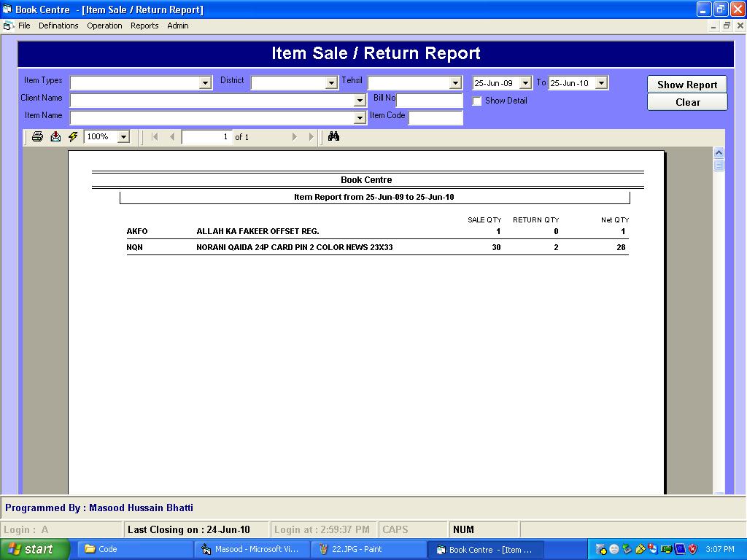The width and height of the screenshot is (747, 560).
Task: Open the 100% zoom dropdown
Action: (123, 137)
